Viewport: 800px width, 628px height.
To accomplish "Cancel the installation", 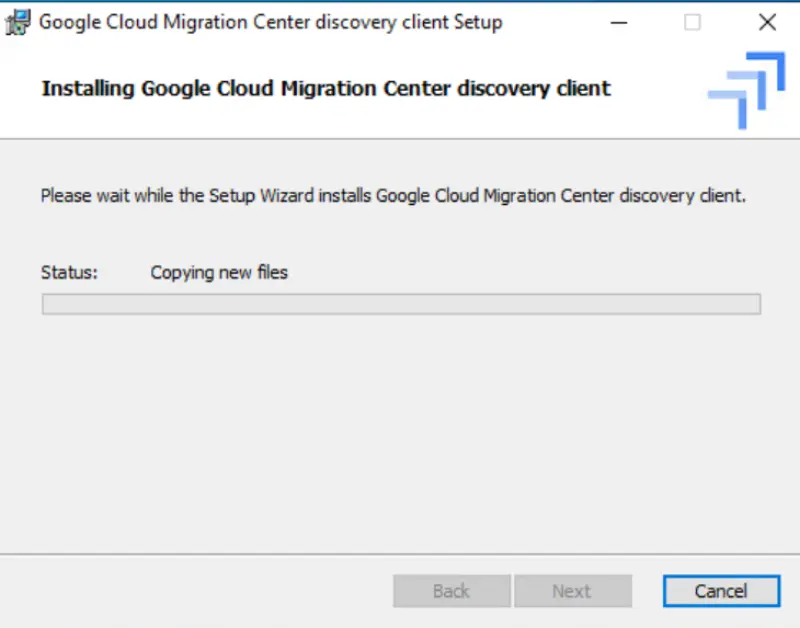I will point(721,591).
